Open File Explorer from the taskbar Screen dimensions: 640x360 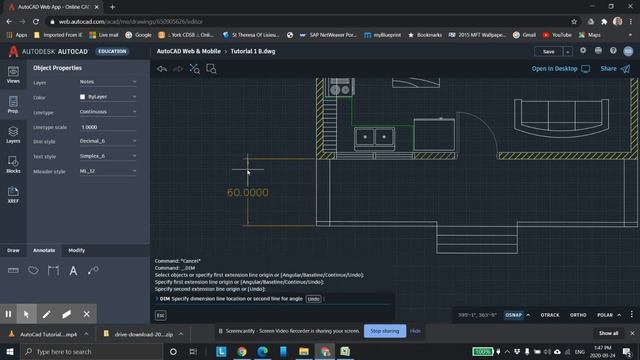304,351
